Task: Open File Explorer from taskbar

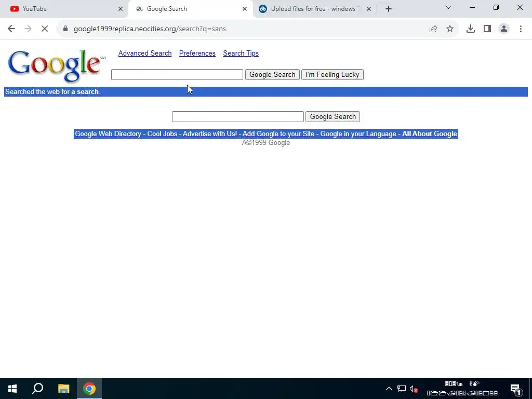Action: (63, 389)
